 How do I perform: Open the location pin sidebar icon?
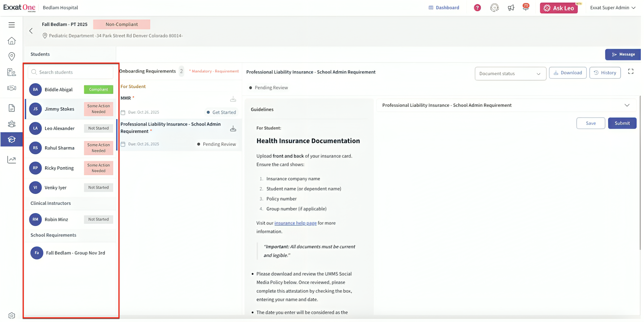pyautogui.click(x=12, y=56)
